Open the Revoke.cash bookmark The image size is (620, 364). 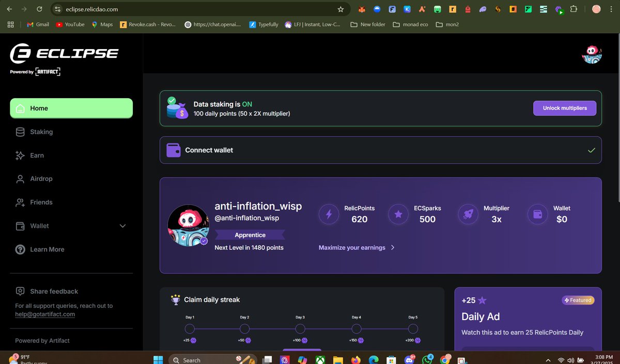pyautogui.click(x=148, y=24)
